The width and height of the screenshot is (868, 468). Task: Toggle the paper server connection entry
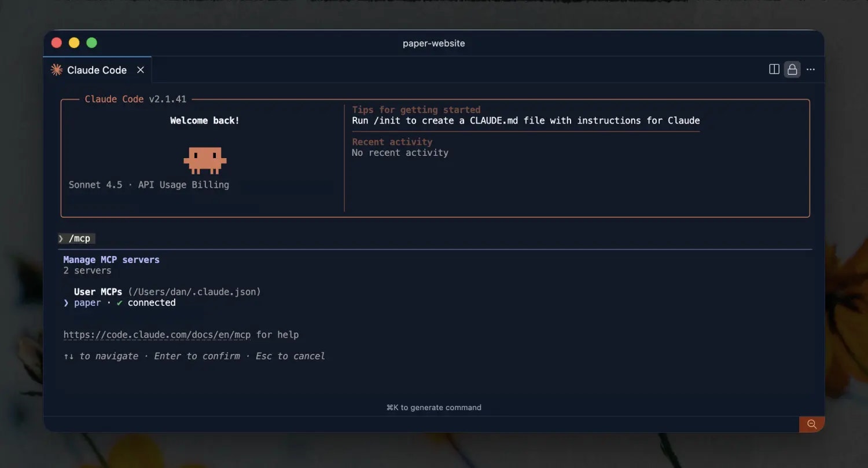(x=87, y=302)
